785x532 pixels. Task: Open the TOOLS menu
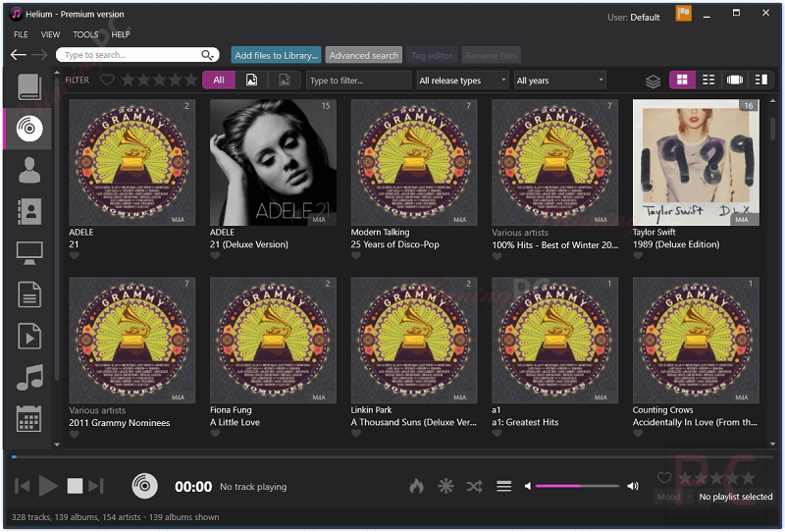85,34
